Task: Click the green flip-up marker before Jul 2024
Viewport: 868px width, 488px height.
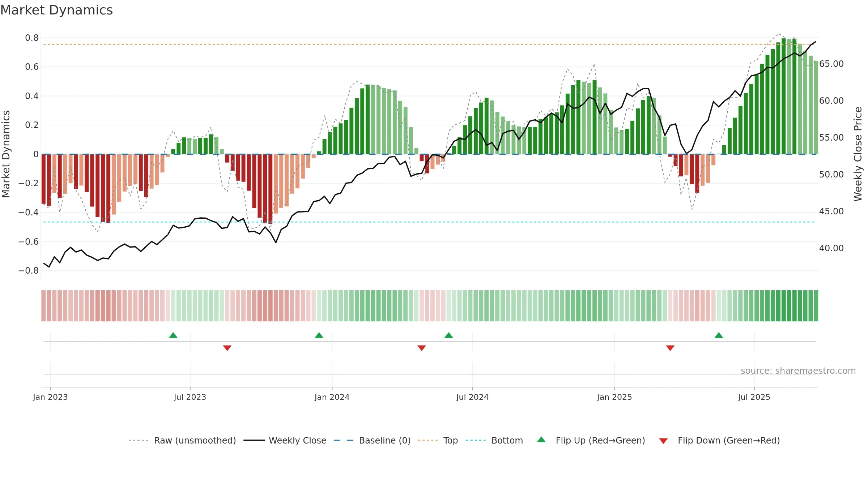Action: pos(449,335)
